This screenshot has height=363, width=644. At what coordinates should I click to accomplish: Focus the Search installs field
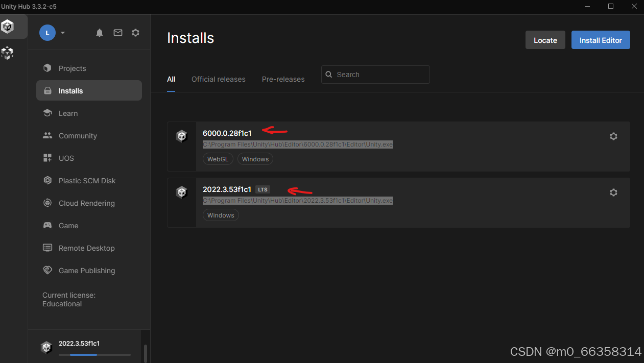point(375,75)
